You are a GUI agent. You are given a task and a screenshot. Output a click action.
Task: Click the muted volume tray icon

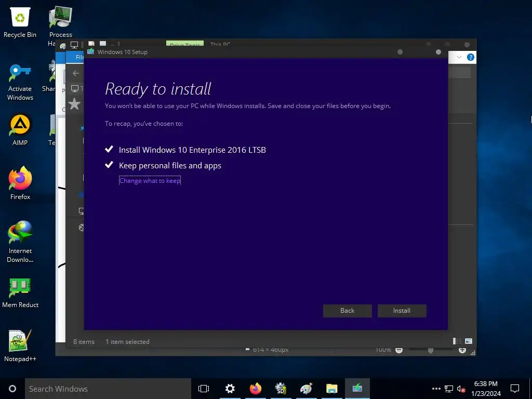(x=461, y=389)
